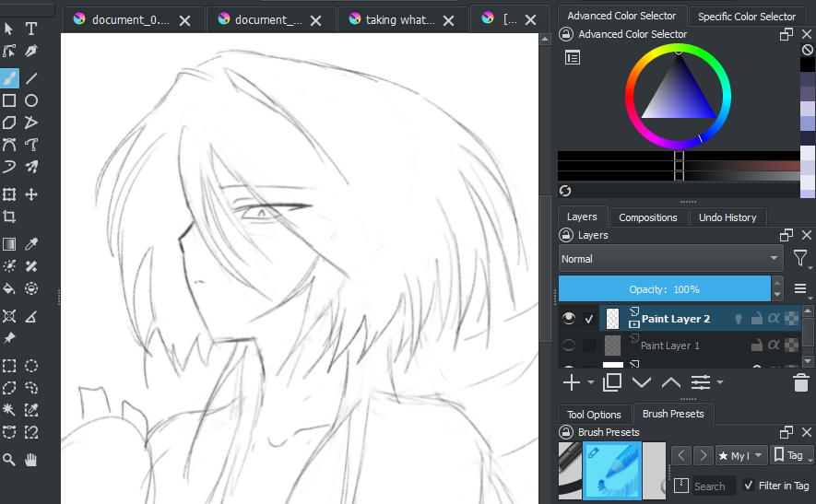Select the Text tool

pos(31,29)
